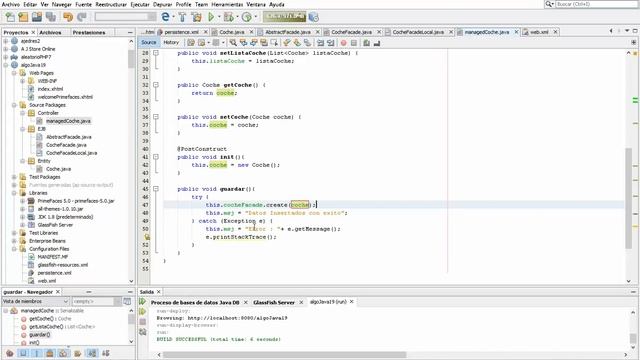The width and height of the screenshot is (640, 360).
Task: Collapse the Source Packages folder
Action: pos(14,105)
